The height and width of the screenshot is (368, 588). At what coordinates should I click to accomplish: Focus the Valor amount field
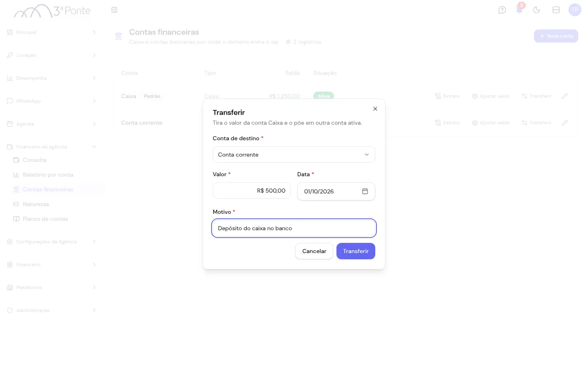coord(252,191)
